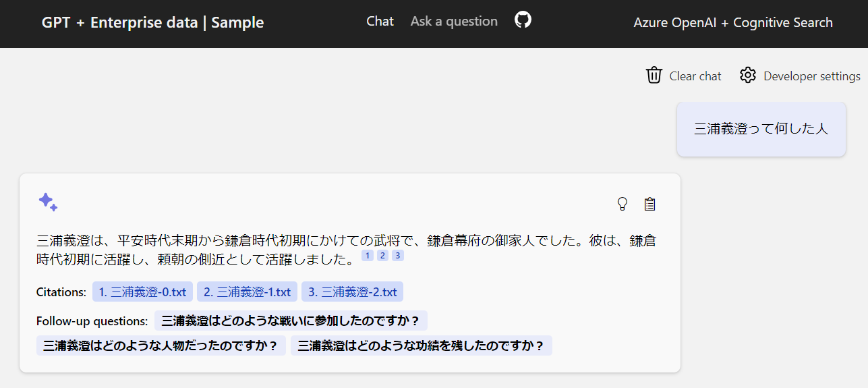The height and width of the screenshot is (388, 868).
Task: Click superscript citation marker 2
Action: [x=382, y=256]
